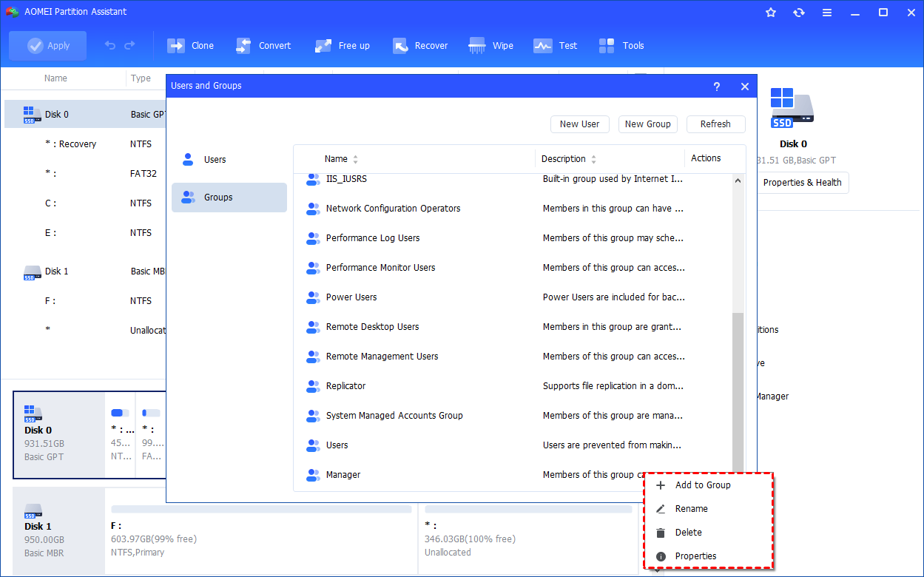This screenshot has height=577, width=924.
Task: Click the IIS_IUSRS group icon
Action: click(x=313, y=179)
